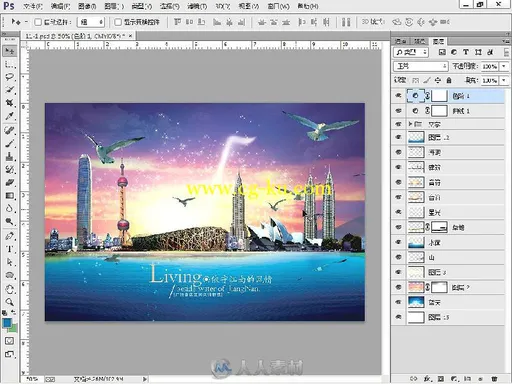This screenshot has height=384, width=512.
Task: Open the Fill slider dropdown arrow
Action: [x=504, y=80]
